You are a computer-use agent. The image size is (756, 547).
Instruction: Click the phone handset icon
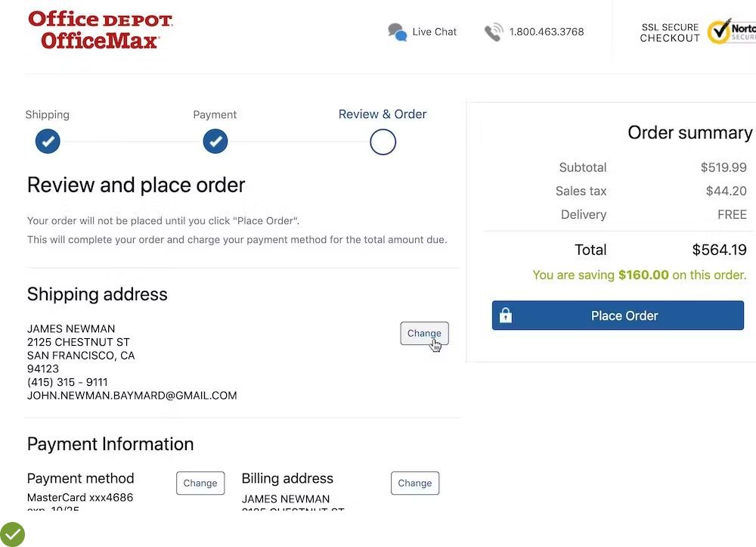(494, 32)
